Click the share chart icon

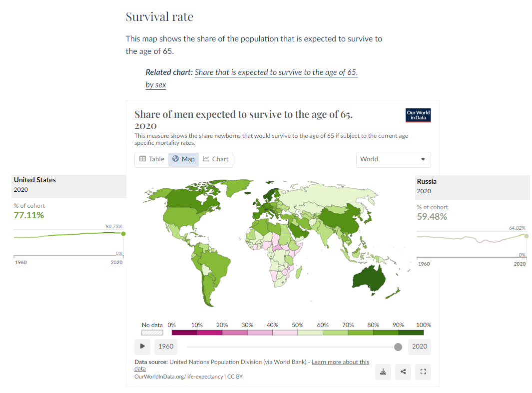(403, 372)
